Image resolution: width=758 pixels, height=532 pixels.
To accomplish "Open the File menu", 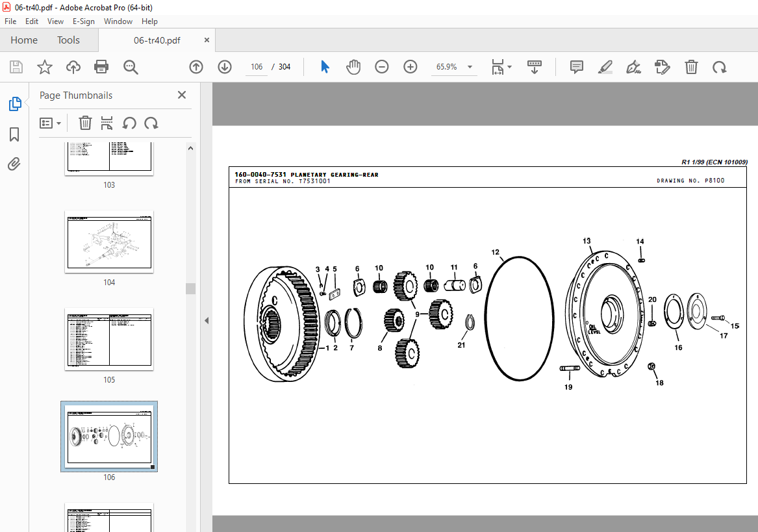I will coord(10,21).
